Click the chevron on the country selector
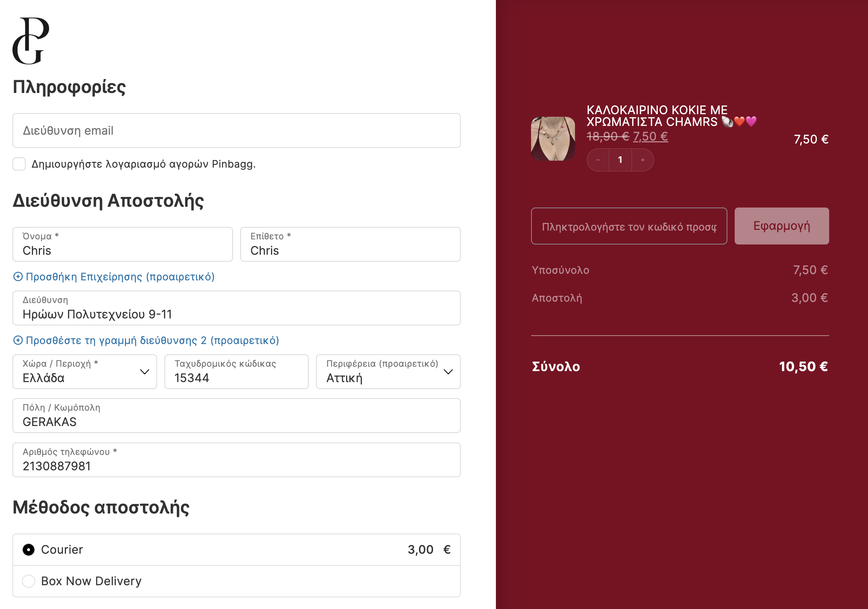 pos(144,372)
